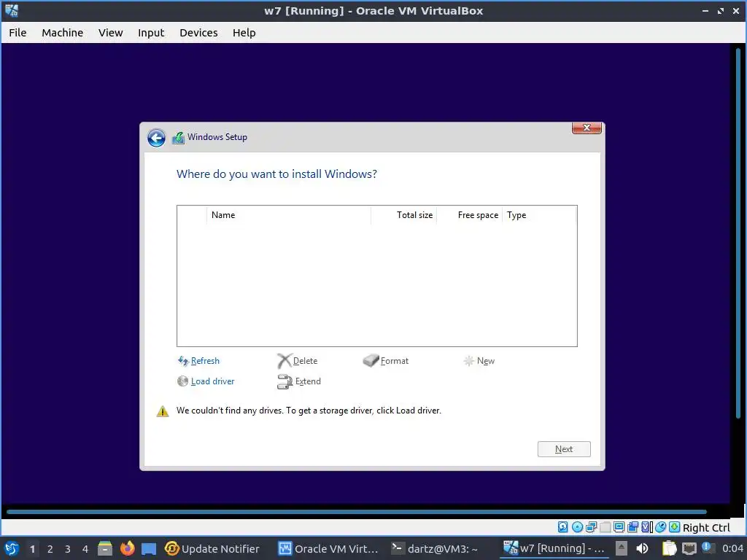This screenshot has width=747, height=560.
Task: Click the Windows Setup title icon
Action: click(x=178, y=138)
